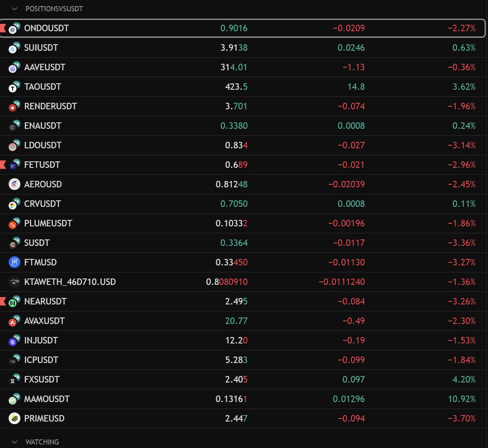Screen dimensions: 488x448
Task: Click the PLUMEUSDT coin icon
Action: click(x=14, y=223)
